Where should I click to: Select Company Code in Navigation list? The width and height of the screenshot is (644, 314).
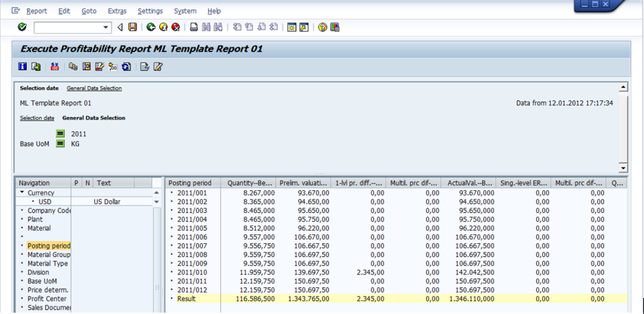point(49,210)
